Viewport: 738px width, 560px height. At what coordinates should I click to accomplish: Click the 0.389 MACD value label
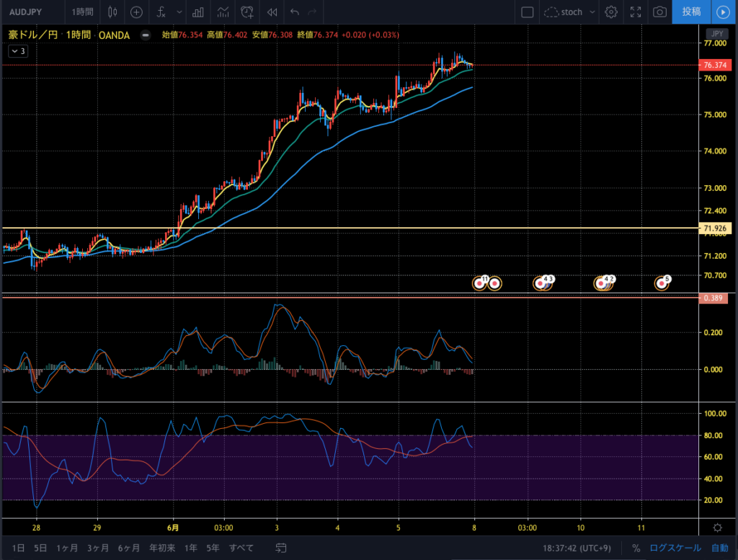(713, 298)
